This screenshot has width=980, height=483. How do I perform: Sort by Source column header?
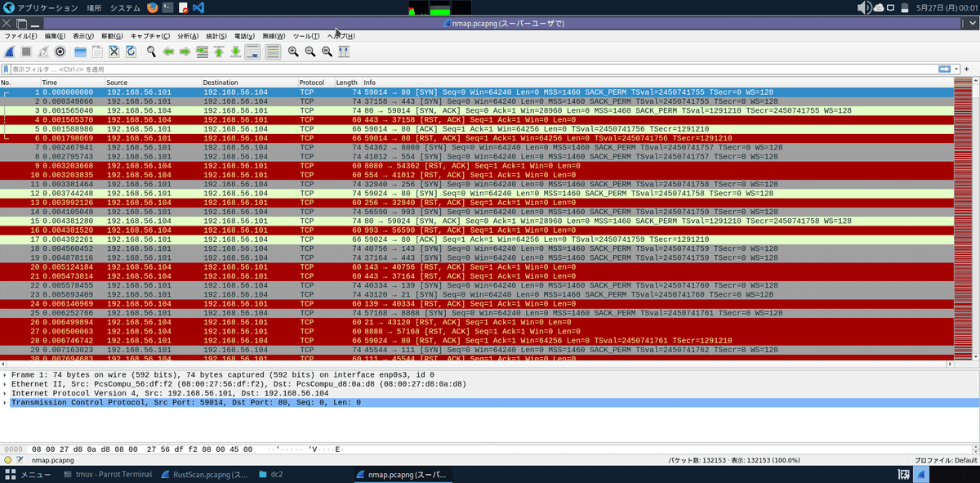[153, 83]
